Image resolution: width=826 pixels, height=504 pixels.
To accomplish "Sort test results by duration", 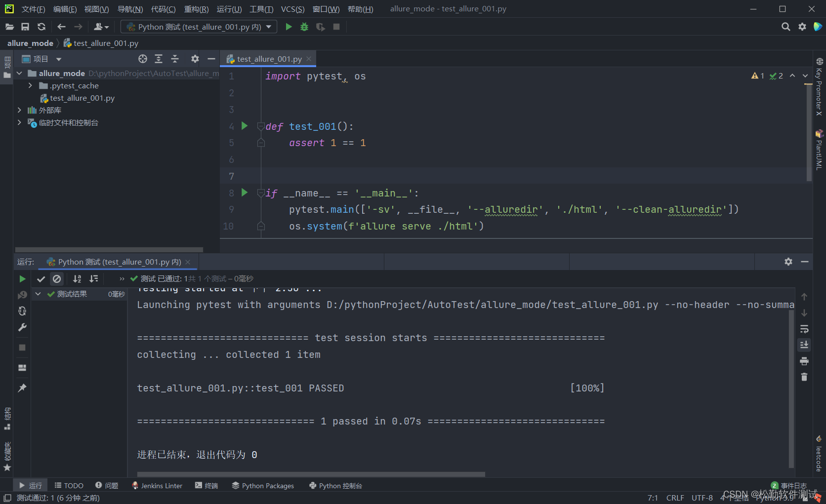I will point(93,279).
